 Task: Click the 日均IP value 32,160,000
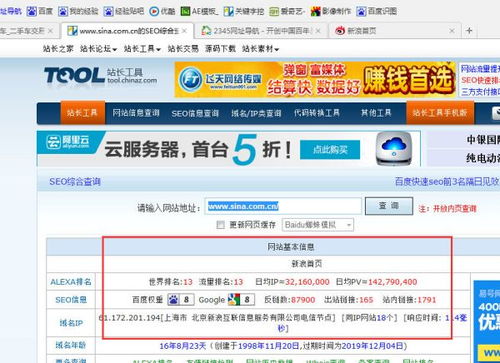tap(307, 282)
